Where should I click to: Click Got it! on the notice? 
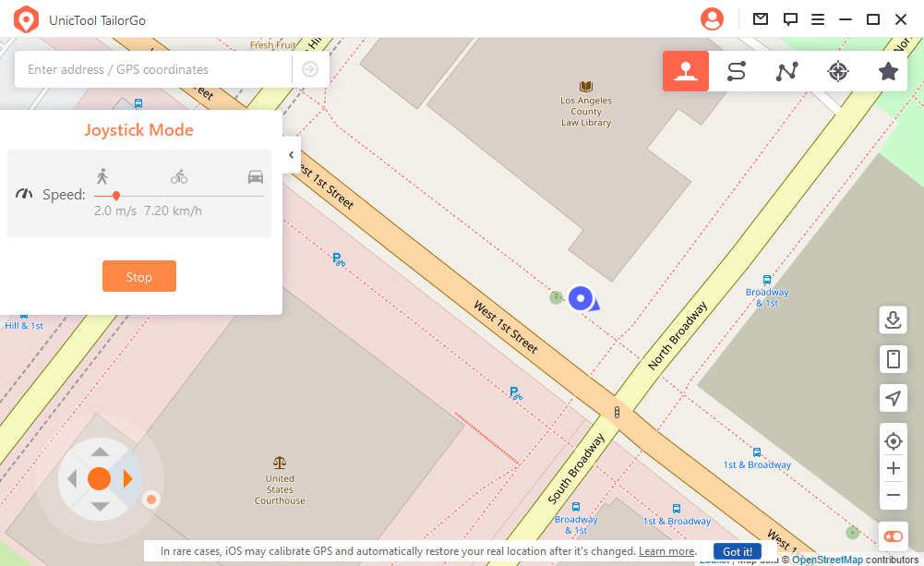pyautogui.click(x=737, y=551)
